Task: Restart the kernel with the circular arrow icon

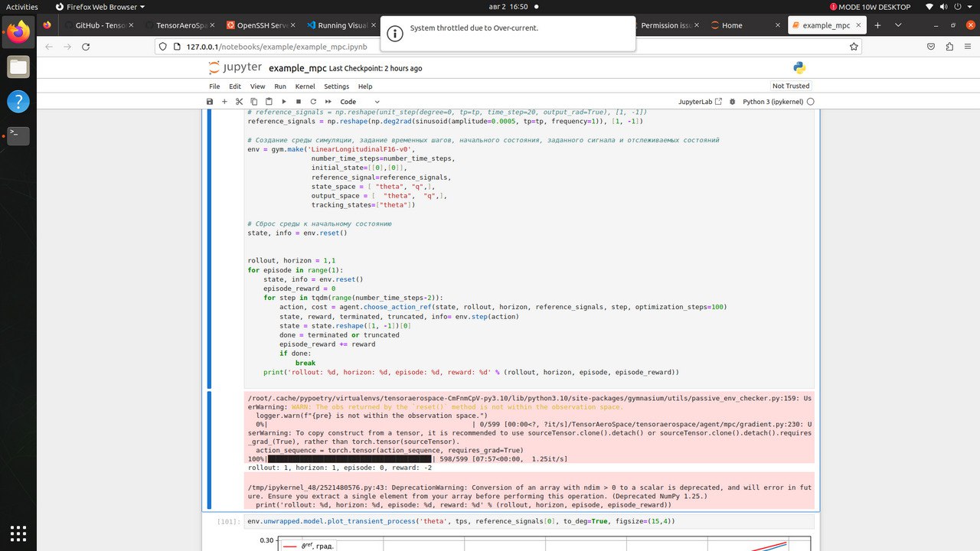Action: pyautogui.click(x=313, y=102)
